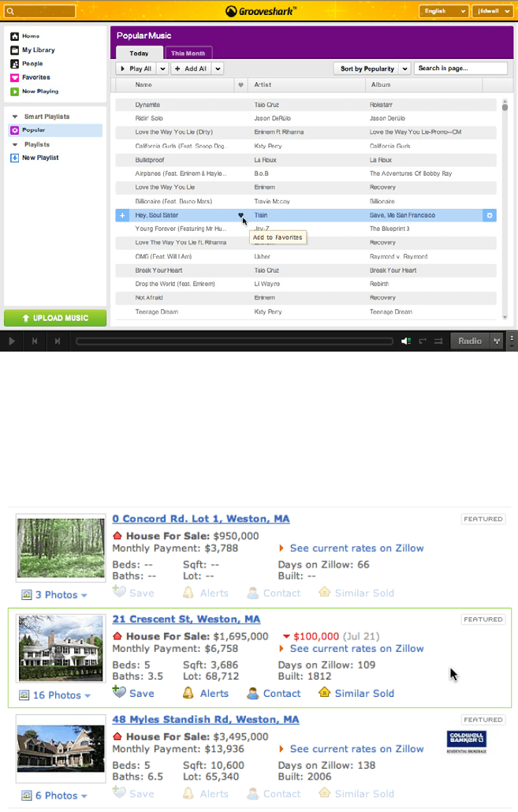
Task: Add Hey, Soul Sister to favorites heart
Action: 241,215
